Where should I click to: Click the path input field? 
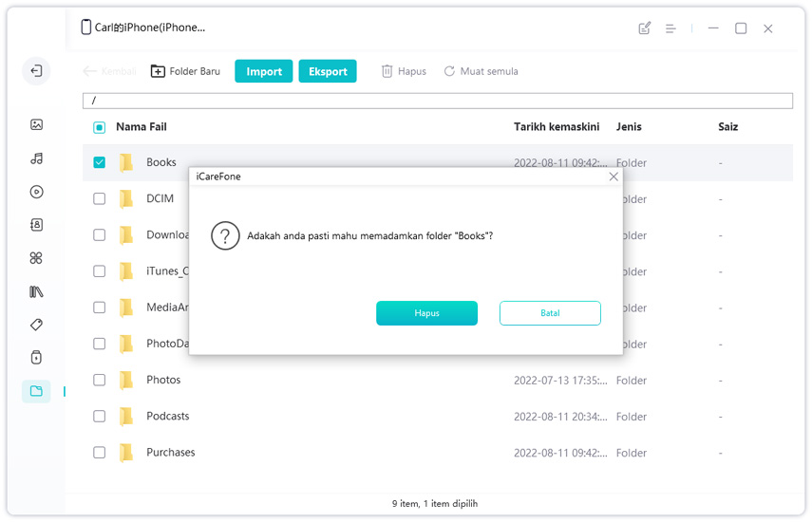437,101
